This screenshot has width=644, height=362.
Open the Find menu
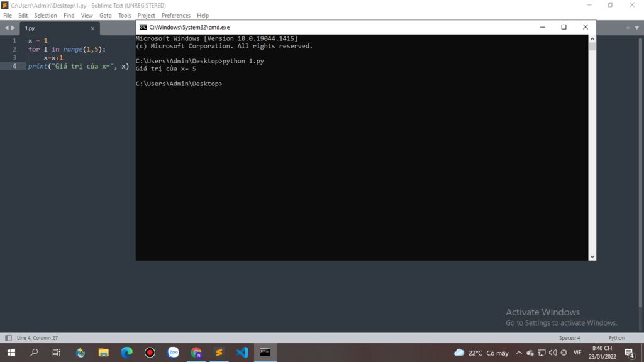click(69, 16)
